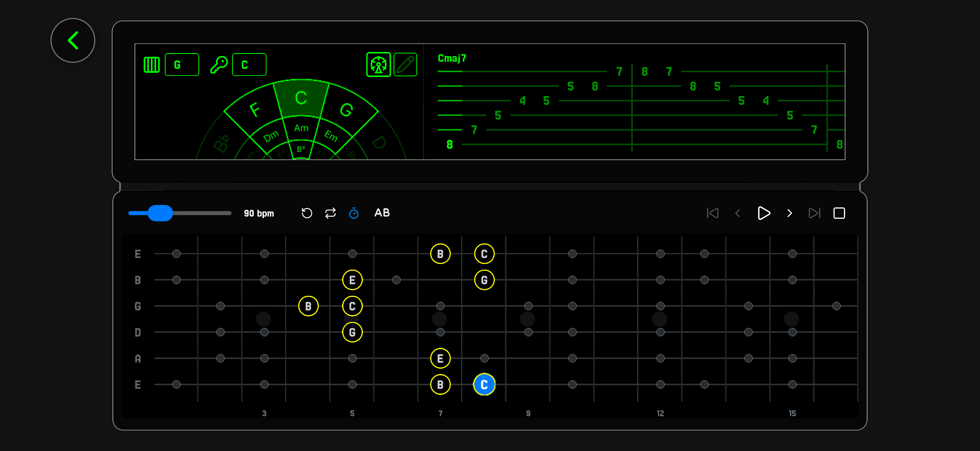Click the green back arrow
This screenshot has height=451, width=980.
[73, 40]
